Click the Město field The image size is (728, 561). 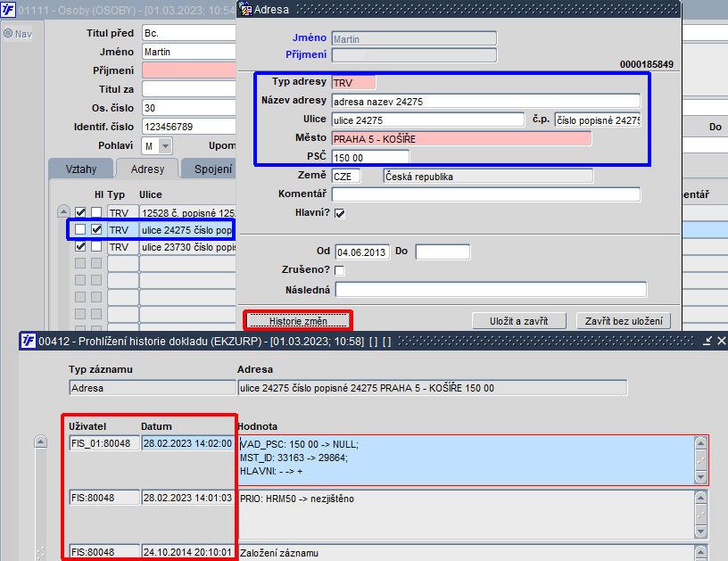(461, 139)
